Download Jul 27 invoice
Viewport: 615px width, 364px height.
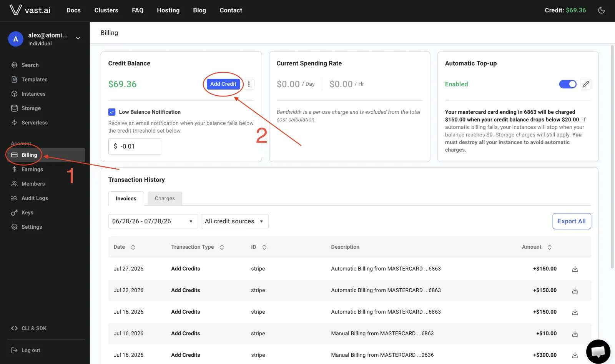tap(575, 269)
